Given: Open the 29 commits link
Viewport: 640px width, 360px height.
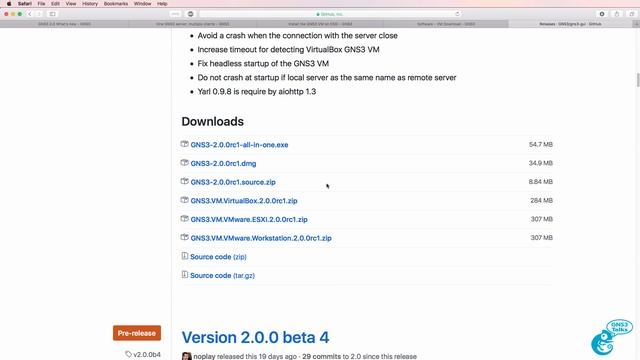Looking at the screenshot, I should tap(321, 356).
